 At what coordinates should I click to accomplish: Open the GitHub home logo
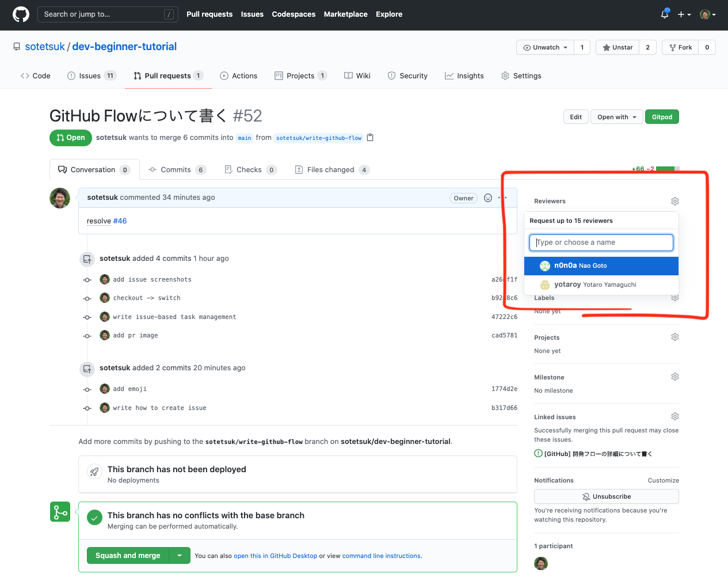[x=21, y=14]
